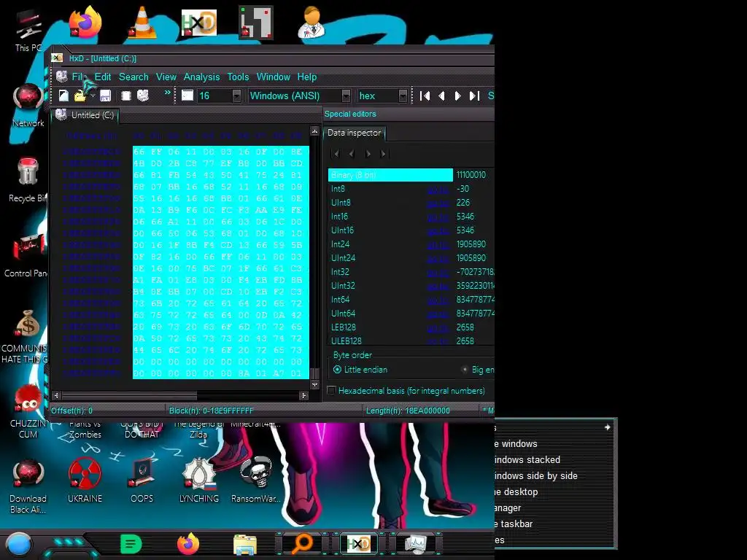
Task: Create a new file in HxD toolbar
Action: click(63, 96)
